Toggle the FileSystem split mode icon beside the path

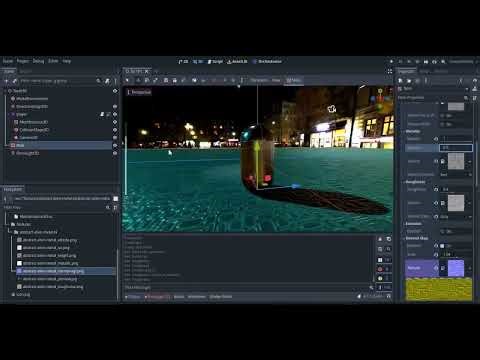pos(115,199)
